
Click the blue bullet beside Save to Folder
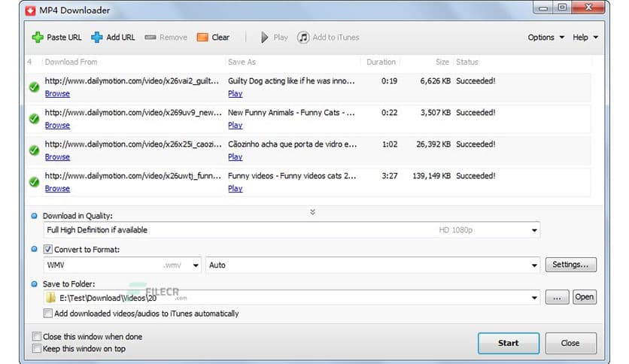click(x=34, y=284)
